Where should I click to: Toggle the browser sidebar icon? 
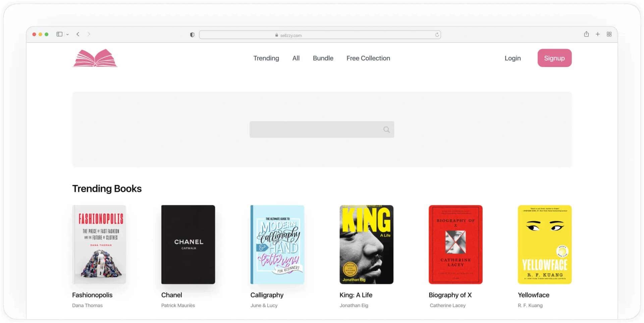59,34
